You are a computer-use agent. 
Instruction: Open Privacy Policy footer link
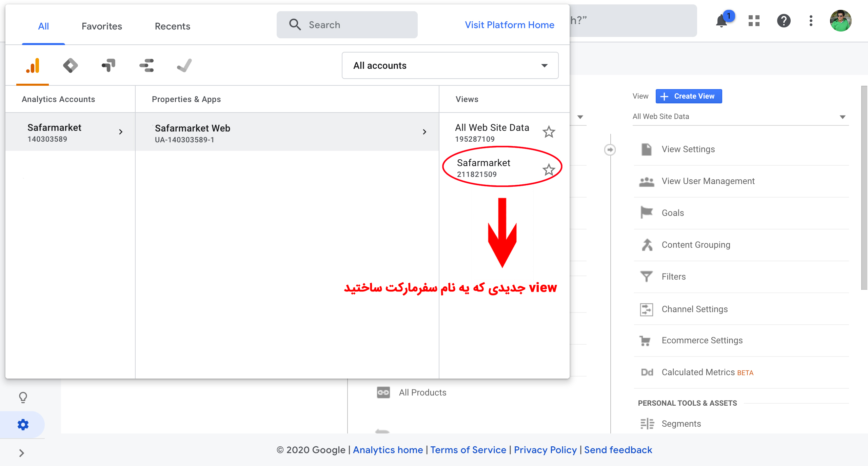[545, 450]
